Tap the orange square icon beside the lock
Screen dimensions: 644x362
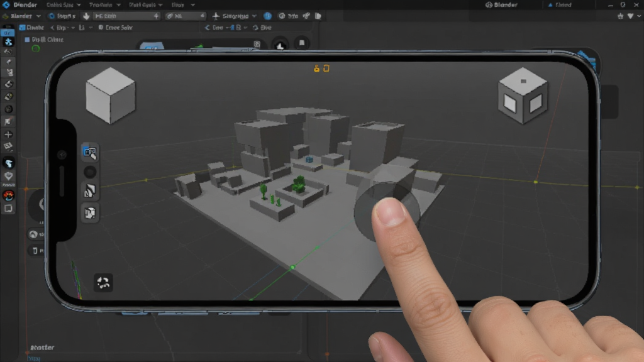tap(326, 69)
